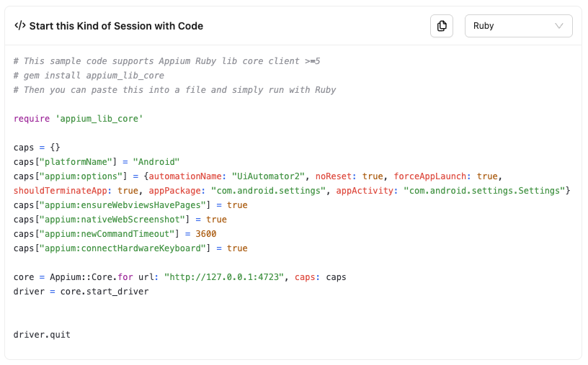This screenshot has width=588, height=365.
Task: Click the shouldTerminateApp option text
Action: coord(61,191)
